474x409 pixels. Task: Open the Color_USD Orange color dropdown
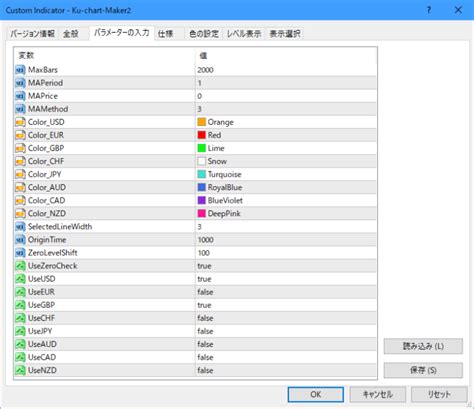coord(286,122)
